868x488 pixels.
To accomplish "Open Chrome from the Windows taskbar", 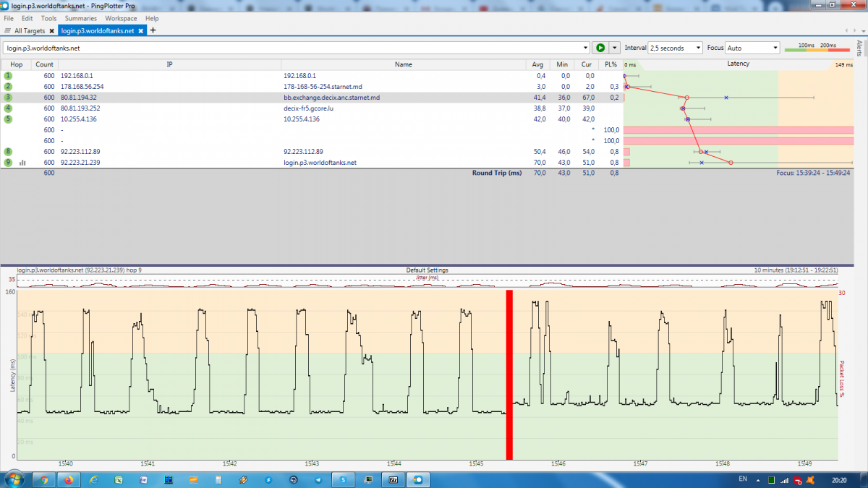I will tap(44, 479).
